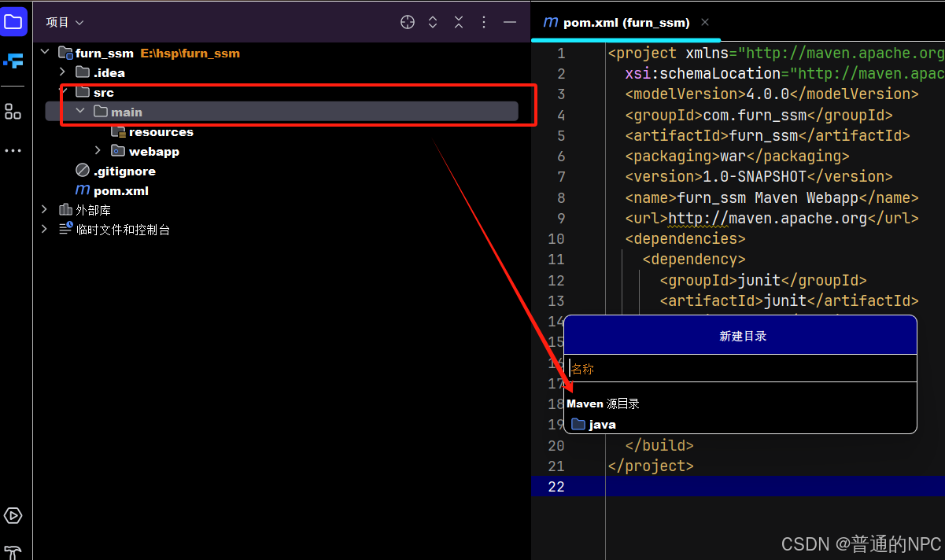Viewport: 945px width, 560px height.
Task: Open more tool windows ellipsis
Action: tap(13, 150)
